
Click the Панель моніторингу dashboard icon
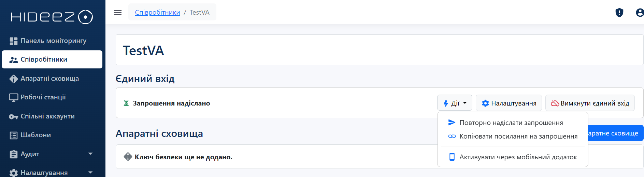(14, 41)
